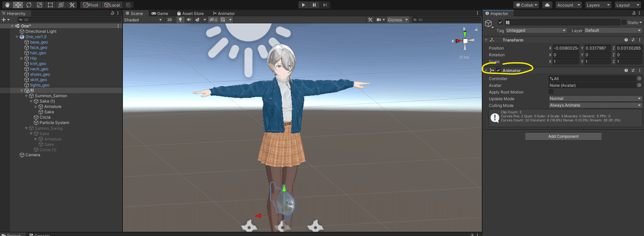This screenshot has height=236, width=644.
Task: Pick a Controller object via circle selector
Action: 639,78
